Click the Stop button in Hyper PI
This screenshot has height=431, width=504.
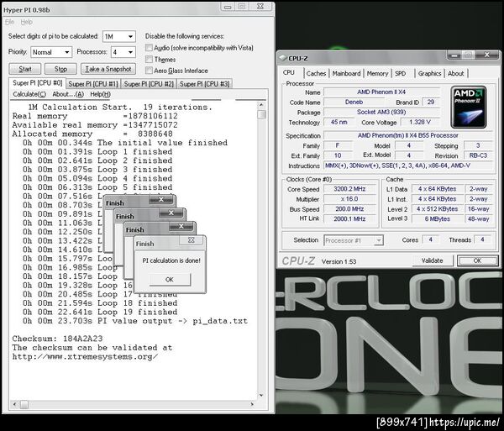60,69
